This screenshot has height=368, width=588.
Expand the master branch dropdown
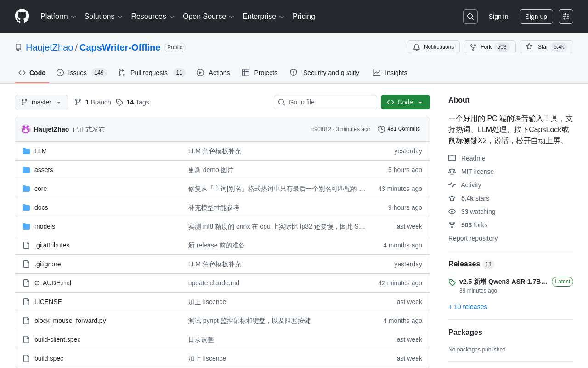(41, 102)
